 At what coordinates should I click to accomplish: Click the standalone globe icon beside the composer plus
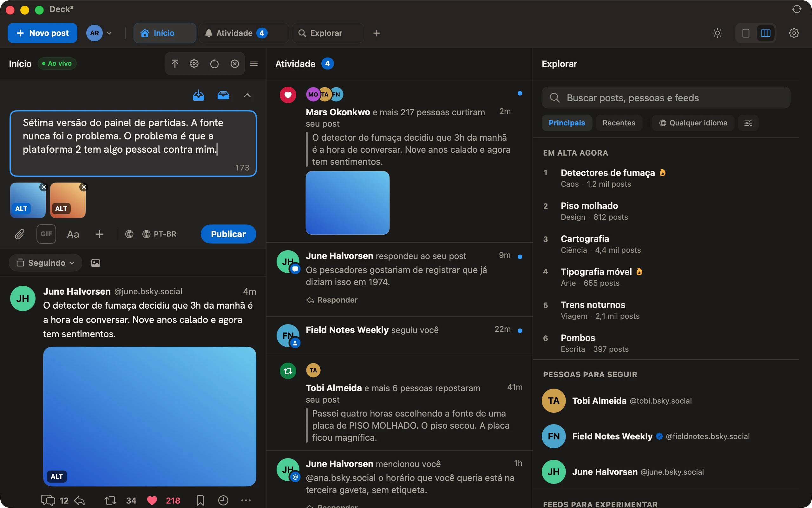(129, 234)
